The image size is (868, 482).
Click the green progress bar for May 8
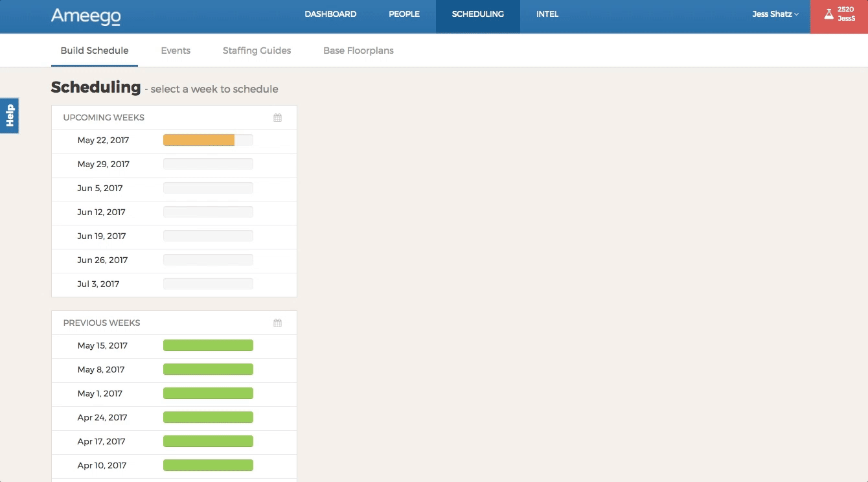208,369
